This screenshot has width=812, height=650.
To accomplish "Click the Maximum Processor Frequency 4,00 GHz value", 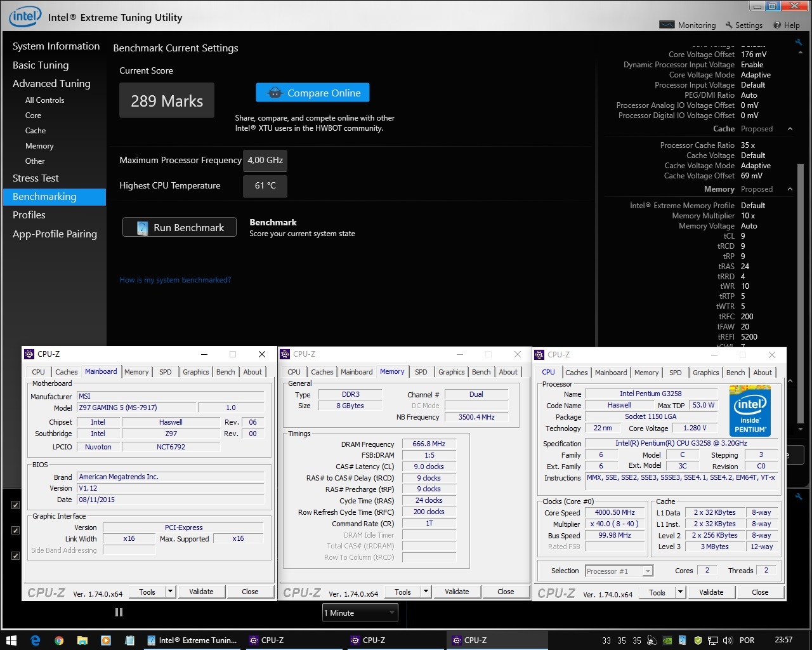I will click(265, 161).
